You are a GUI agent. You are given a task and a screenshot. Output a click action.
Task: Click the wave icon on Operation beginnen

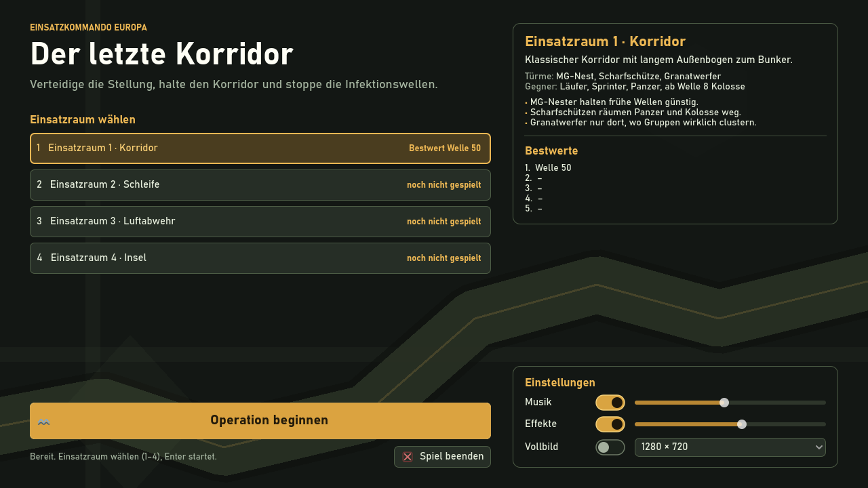44,422
